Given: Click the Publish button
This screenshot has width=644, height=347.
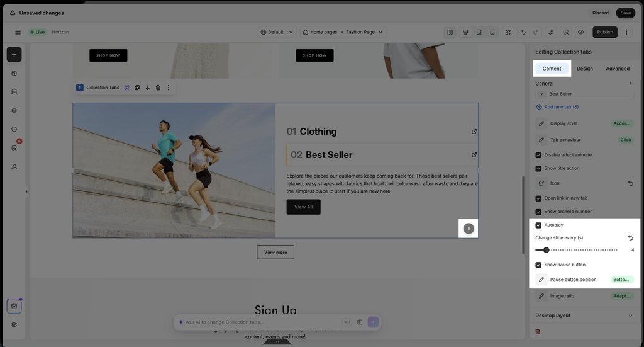Looking at the screenshot, I should point(604,32).
